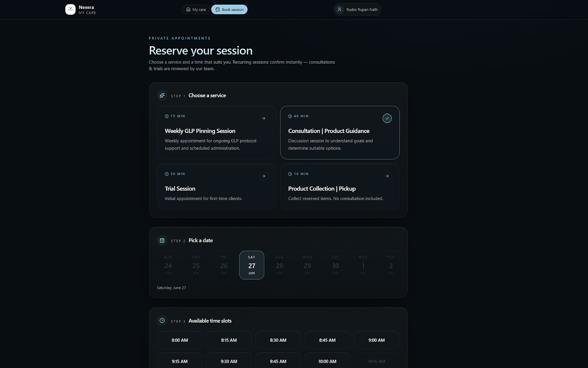Open the My care tab
Viewport: 588px width, 368px height.
coord(196,10)
